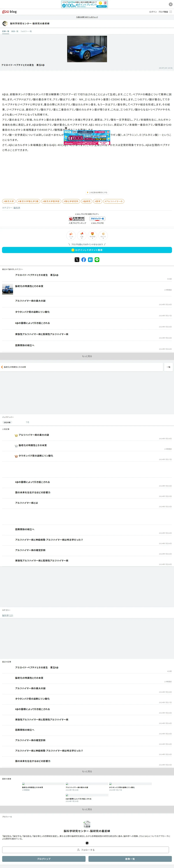Share the post on Facebook
This screenshot has height=868, width=174.
tap(84, 260)
